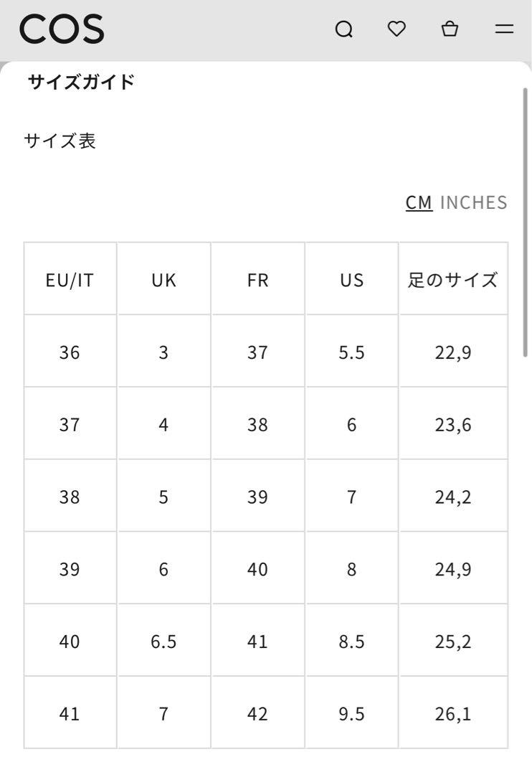Click the US size 8.5 cell

pos(351,641)
